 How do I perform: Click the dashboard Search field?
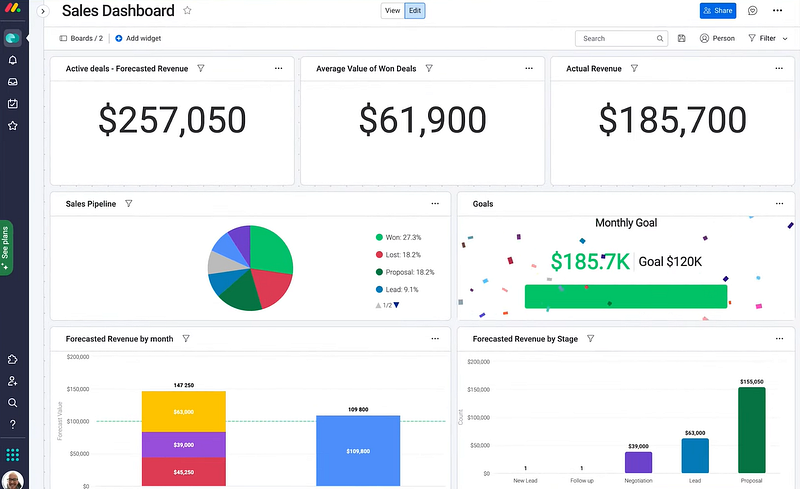[x=621, y=38]
